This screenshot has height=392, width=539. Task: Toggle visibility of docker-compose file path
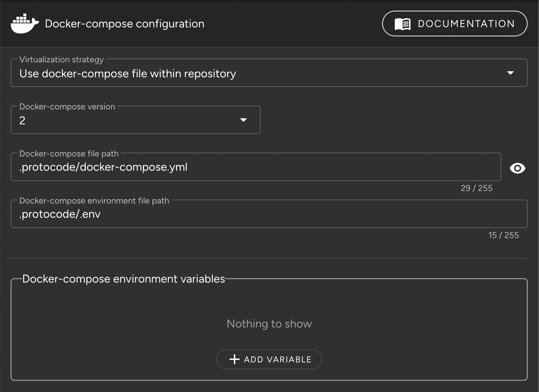517,167
